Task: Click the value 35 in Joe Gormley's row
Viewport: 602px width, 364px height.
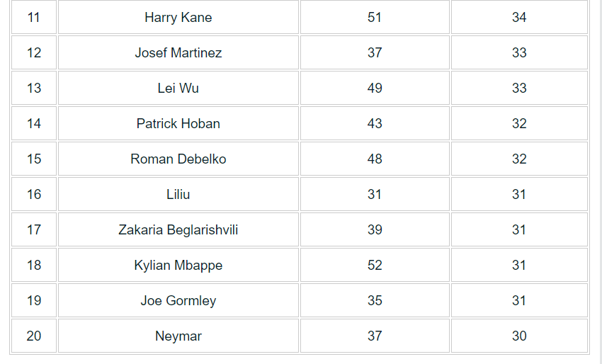Action: [375, 300]
